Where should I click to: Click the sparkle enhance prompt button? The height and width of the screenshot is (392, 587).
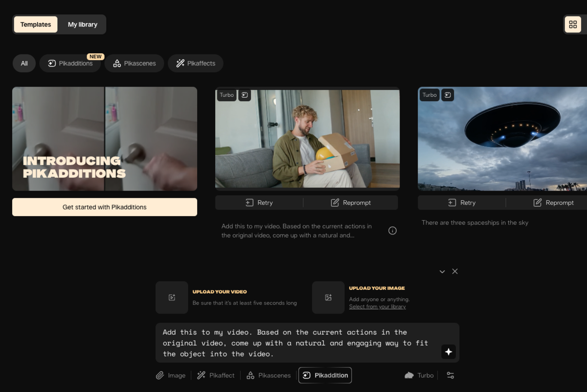pyautogui.click(x=449, y=352)
